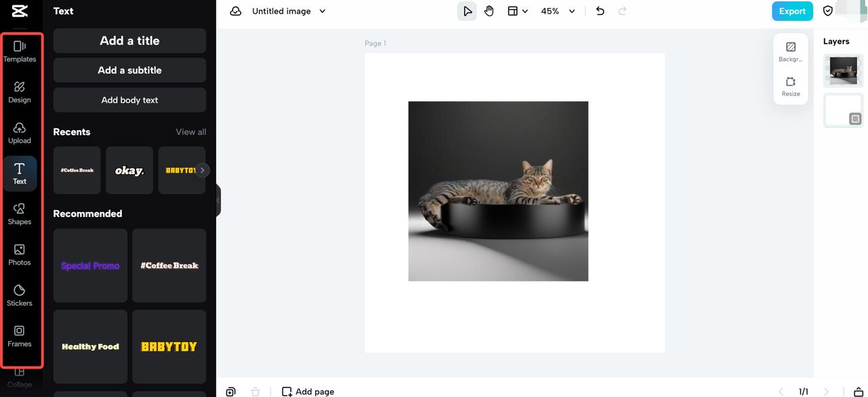The height and width of the screenshot is (397, 868).
Task: Open the Stickers panel
Action: coord(20,296)
